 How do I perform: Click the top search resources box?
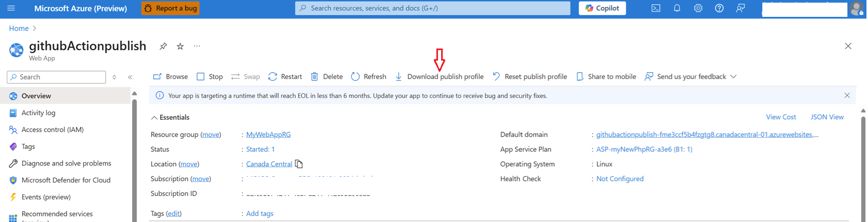(432, 8)
